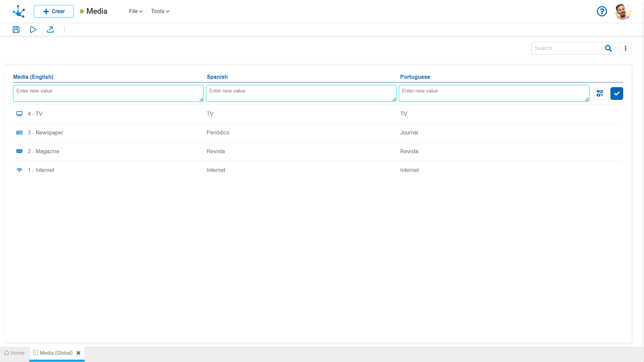Viewport: 644px width, 362px height.
Task: Focus the Media (English) new value field
Action: (x=108, y=93)
